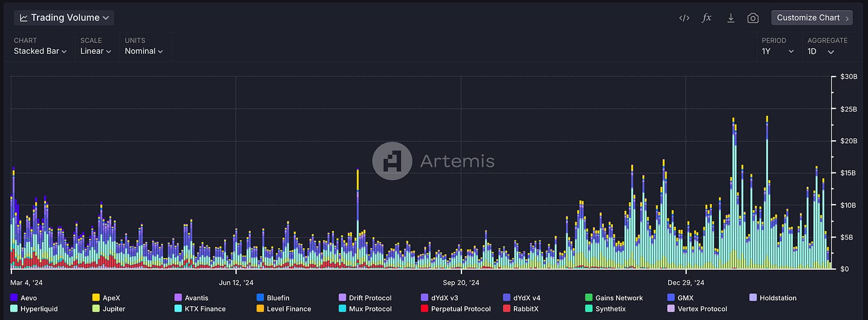The height and width of the screenshot is (320, 868).
Task: Click the $15B y-axis label
Action: tap(848, 173)
